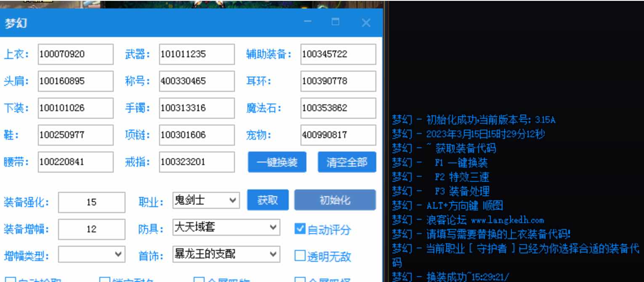The width and height of the screenshot is (644, 282).
Task: Click the log line F3 装备处理
Action: click(441, 192)
